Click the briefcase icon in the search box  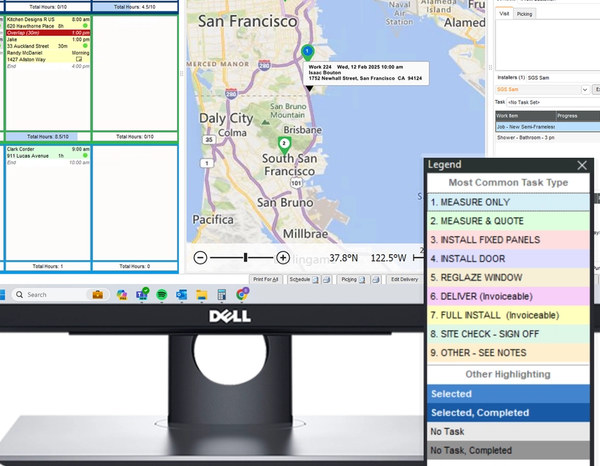click(x=98, y=295)
